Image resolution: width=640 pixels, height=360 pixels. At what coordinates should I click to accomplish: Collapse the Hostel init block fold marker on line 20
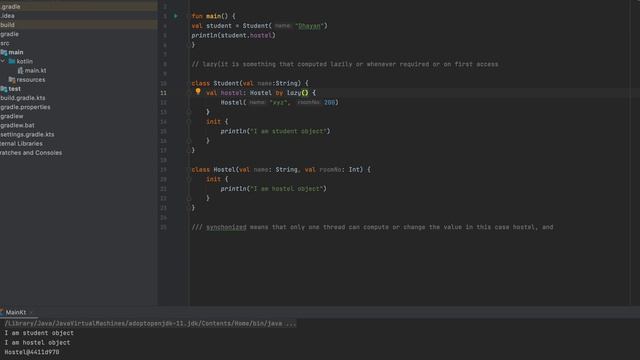point(189,179)
